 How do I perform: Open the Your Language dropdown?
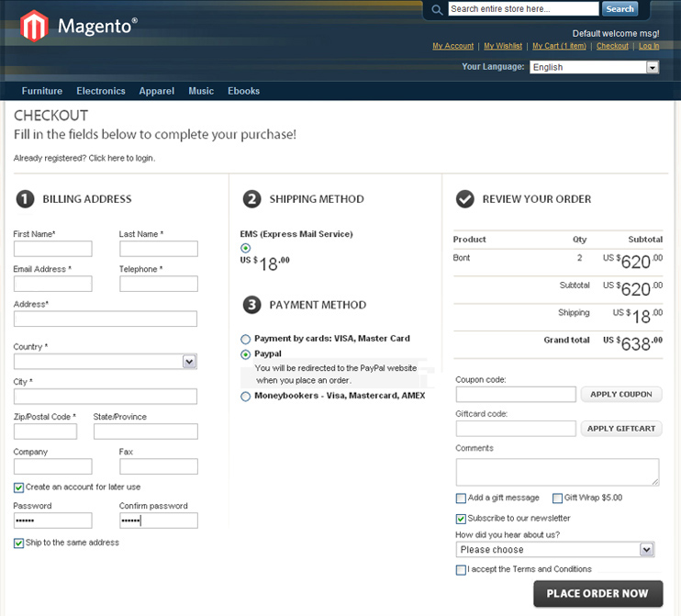tap(594, 67)
